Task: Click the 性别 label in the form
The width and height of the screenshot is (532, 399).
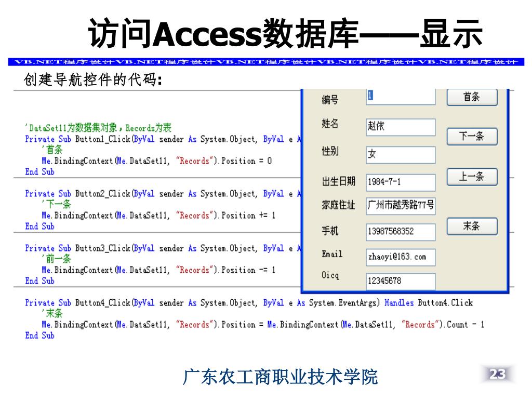Action: click(330, 151)
